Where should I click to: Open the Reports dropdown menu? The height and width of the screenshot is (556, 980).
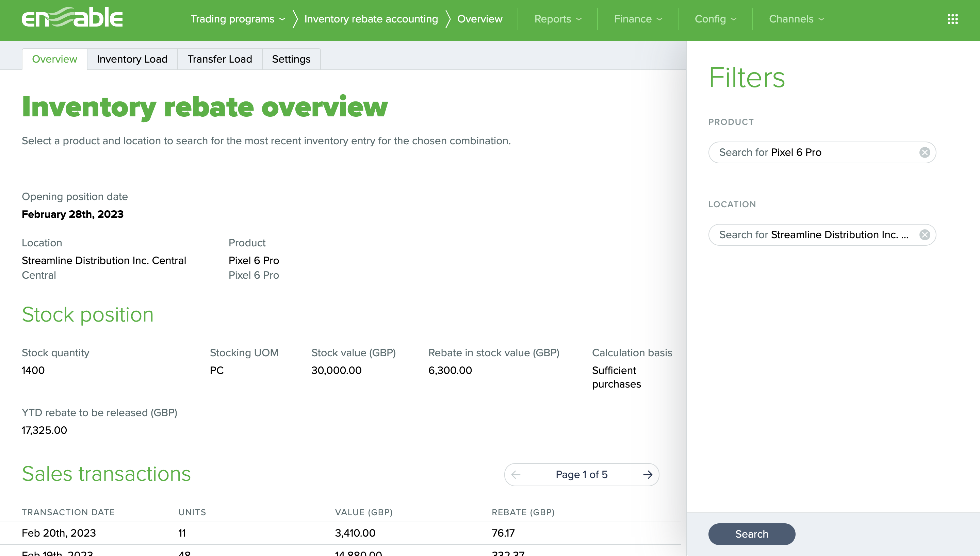[x=557, y=19]
